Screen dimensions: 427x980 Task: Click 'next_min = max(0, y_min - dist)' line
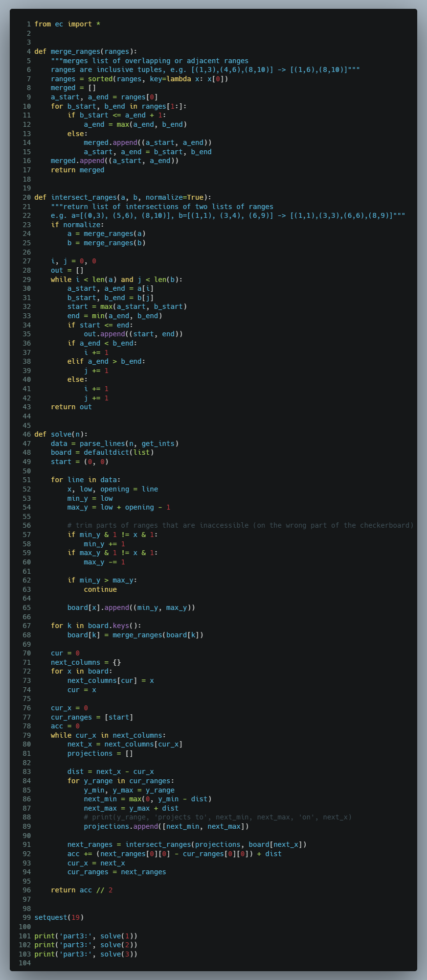click(x=148, y=799)
